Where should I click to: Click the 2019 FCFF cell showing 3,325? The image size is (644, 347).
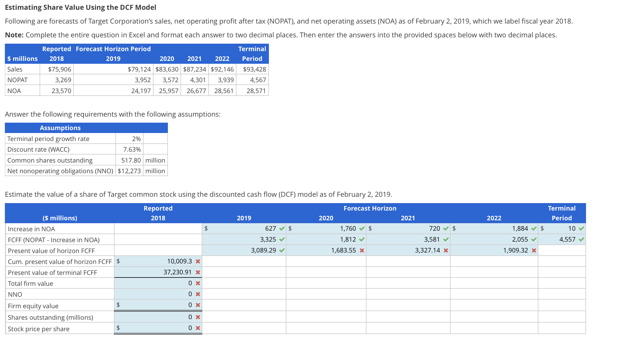click(258, 239)
